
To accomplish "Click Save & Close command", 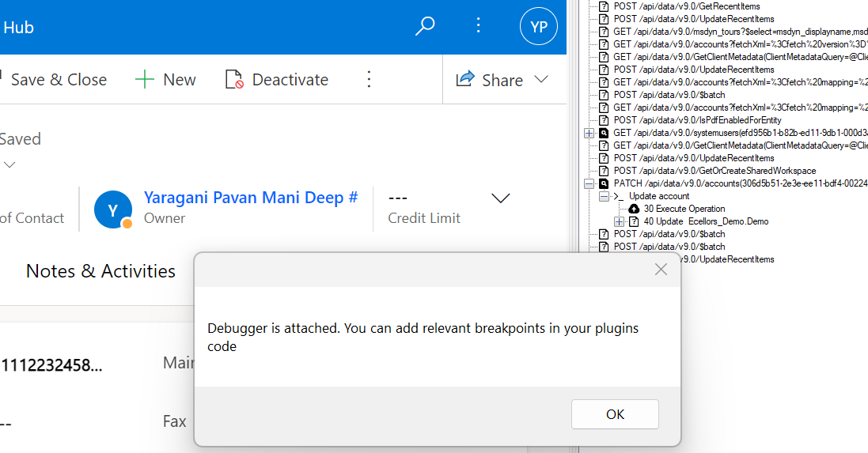I will [58, 80].
